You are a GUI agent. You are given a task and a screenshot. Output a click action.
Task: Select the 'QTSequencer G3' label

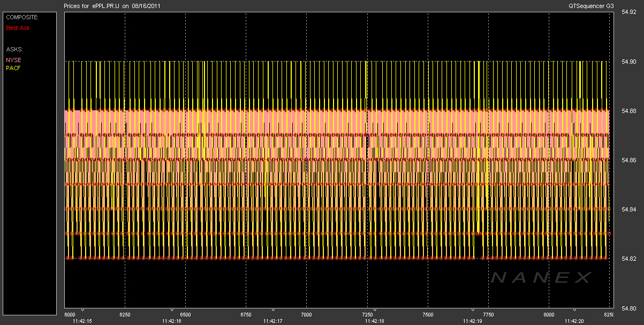(592, 6)
